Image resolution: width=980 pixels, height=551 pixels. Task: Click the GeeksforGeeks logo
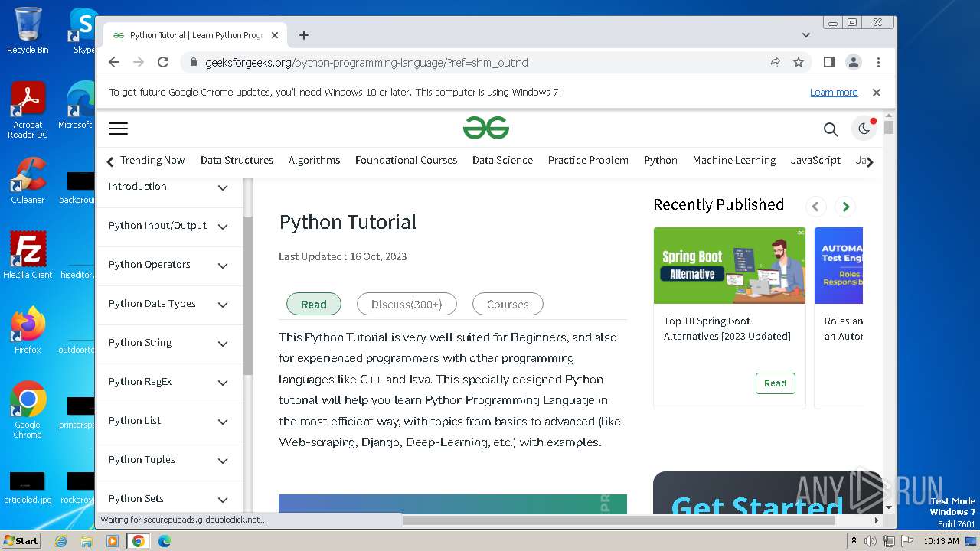pos(485,129)
